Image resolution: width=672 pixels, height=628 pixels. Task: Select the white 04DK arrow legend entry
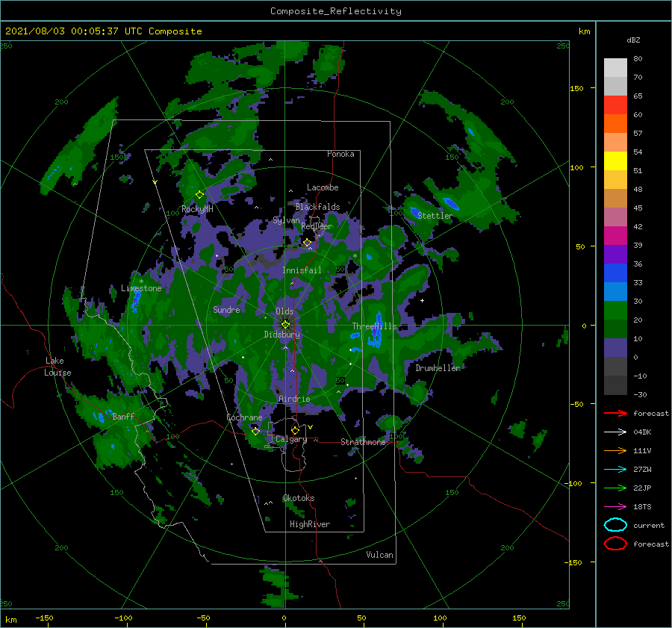click(615, 432)
